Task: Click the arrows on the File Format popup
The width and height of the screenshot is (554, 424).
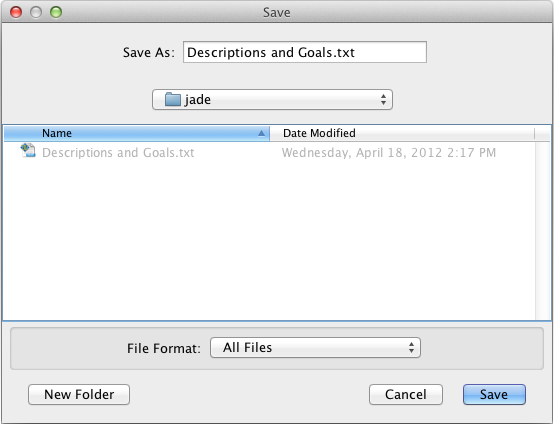Action: (x=411, y=348)
